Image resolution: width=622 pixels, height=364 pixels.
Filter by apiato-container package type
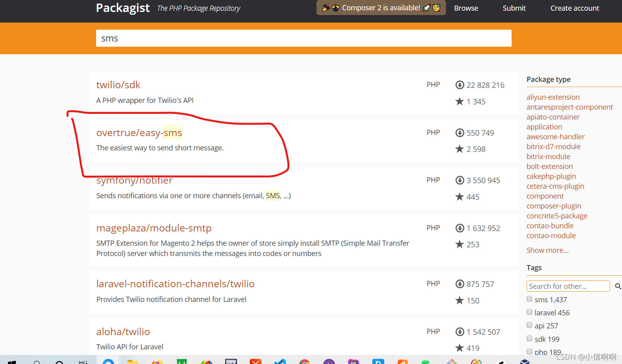pos(553,117)
